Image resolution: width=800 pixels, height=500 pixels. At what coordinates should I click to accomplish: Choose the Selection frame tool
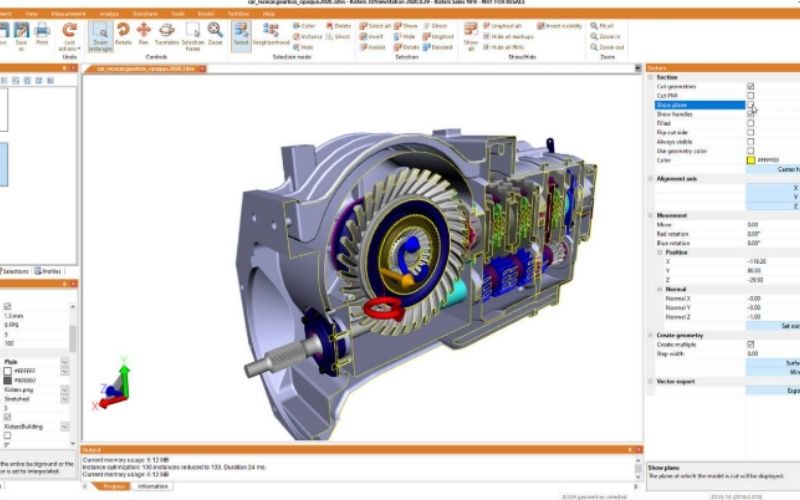click(193, 36)
